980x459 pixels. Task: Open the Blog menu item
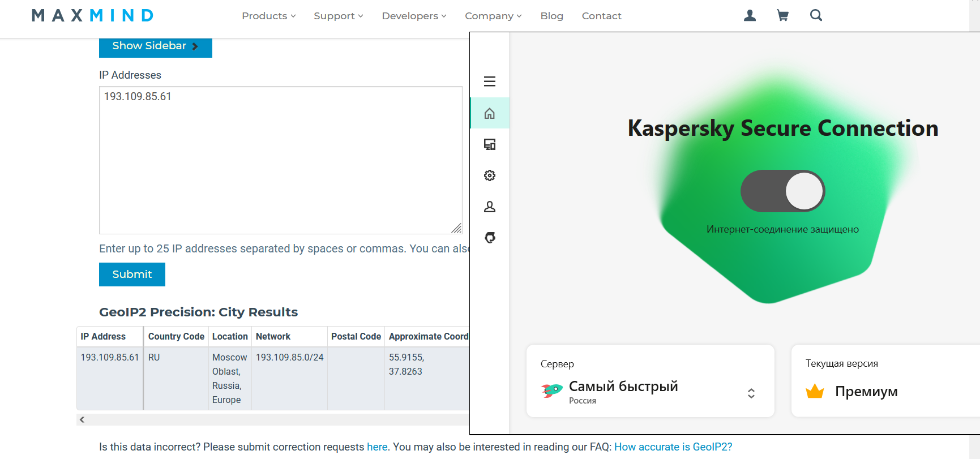(551, 16)
